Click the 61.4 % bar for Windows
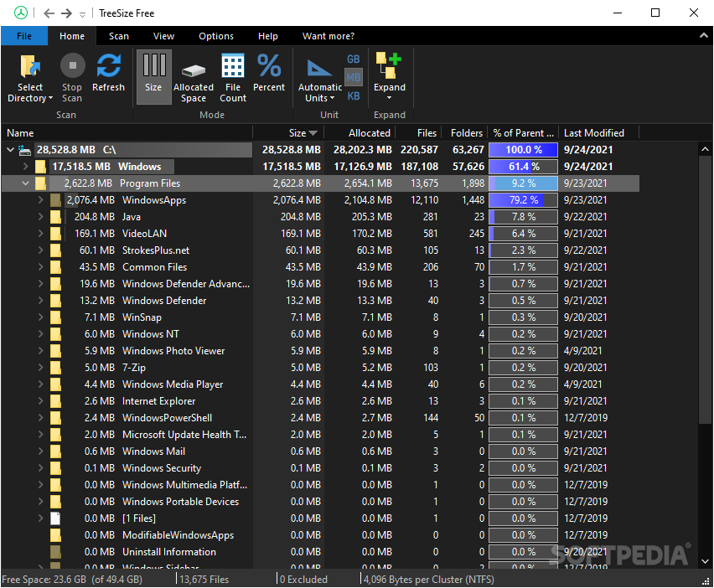Screen dimensions: 714x588 pos(523,167)
